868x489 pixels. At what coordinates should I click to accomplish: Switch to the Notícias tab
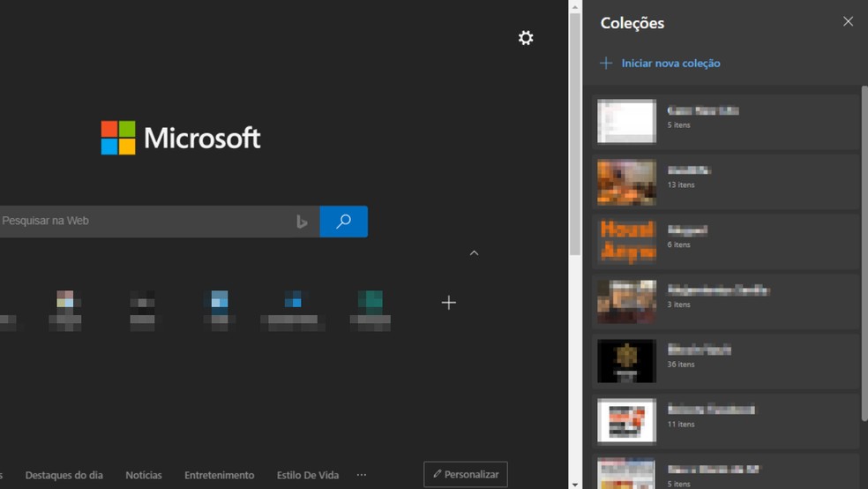[x=144, y=475]
